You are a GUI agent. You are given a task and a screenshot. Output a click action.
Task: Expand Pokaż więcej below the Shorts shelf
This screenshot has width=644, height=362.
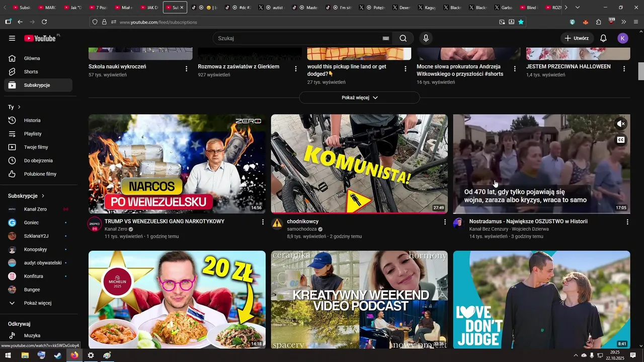[359, 98]
